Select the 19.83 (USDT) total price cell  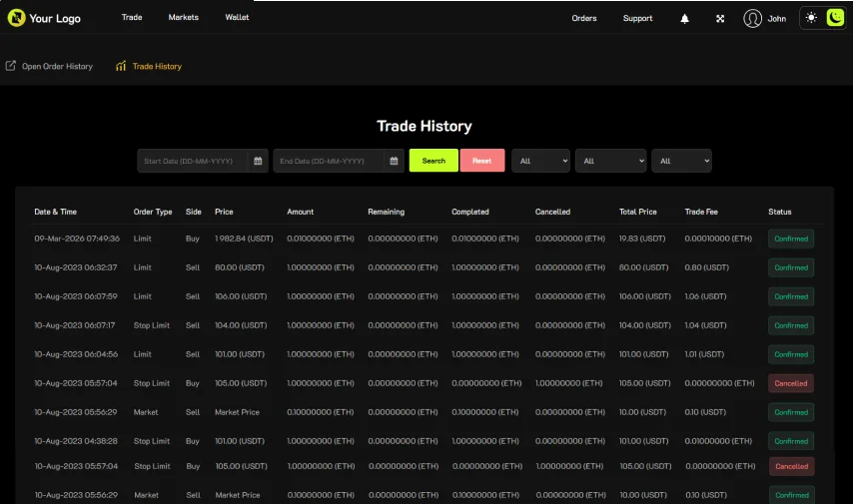pos(642,239)
